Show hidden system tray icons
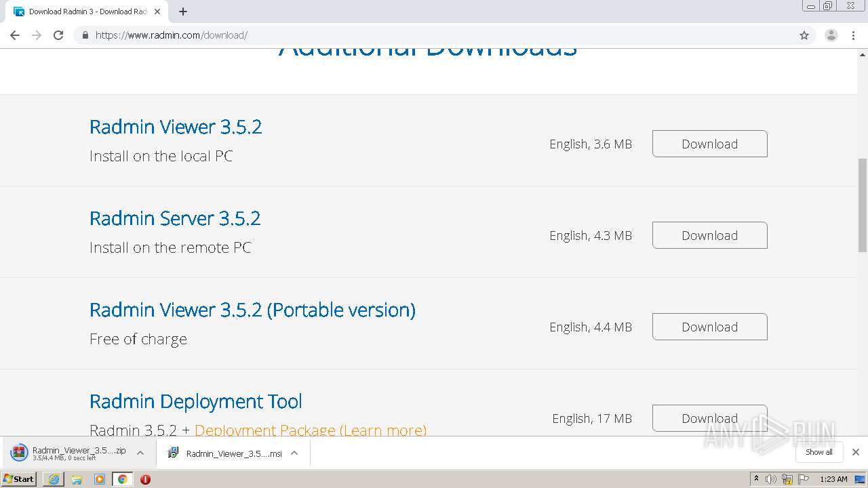 pyautogui.click(x=756, y=479)
